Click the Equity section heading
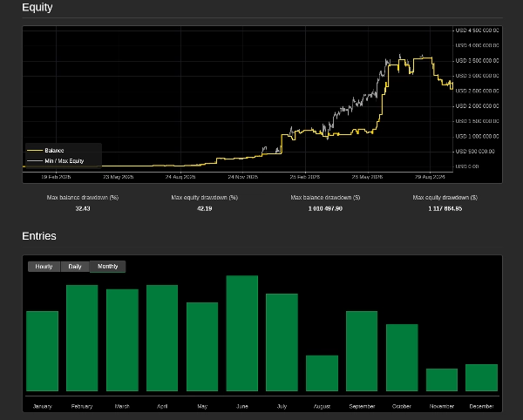Image resolution: width=523 pixels, height=420 pixels. pyautogui.click(x=37, y=7)
